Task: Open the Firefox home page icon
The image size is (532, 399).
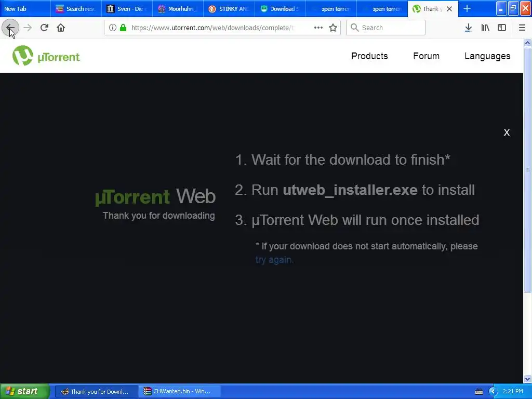Action: click(61, 28)
